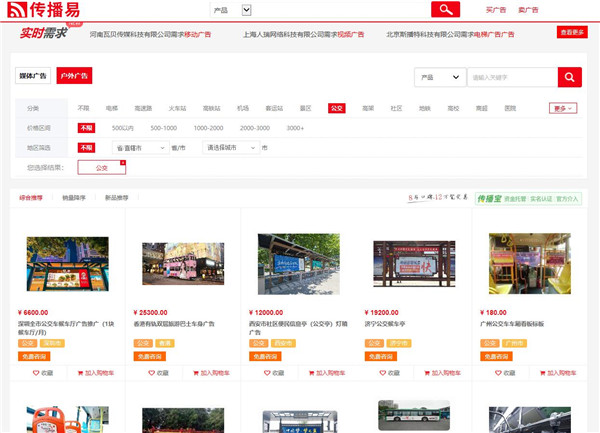Click the red search magnifier in the top header
Screen dimensions: 600x433
click(445, 9)
